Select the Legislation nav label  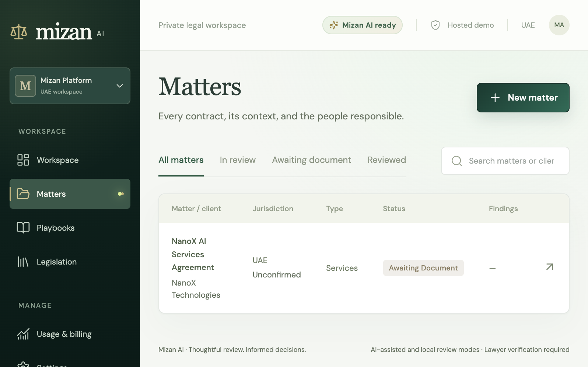coord(57,262)
